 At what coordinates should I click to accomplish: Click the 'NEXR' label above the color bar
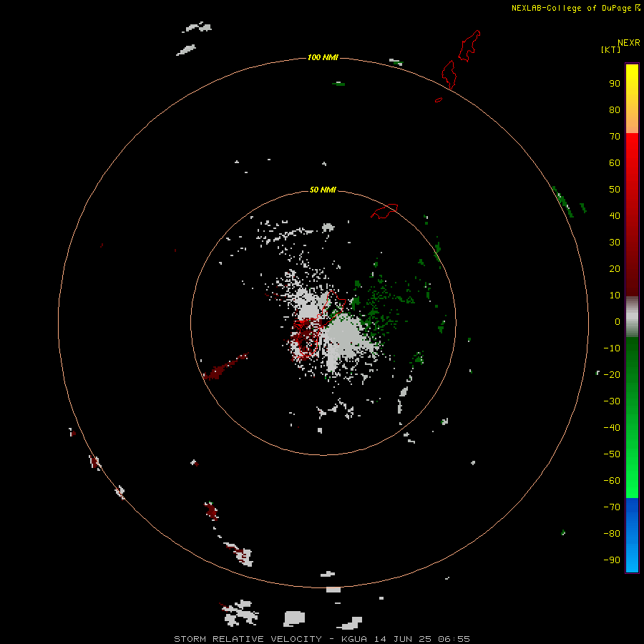click(x=629, y=43)
